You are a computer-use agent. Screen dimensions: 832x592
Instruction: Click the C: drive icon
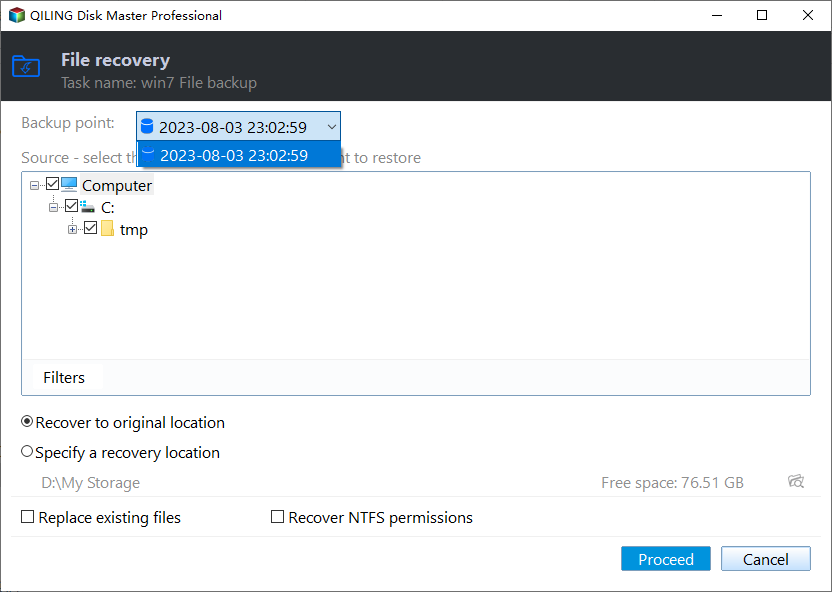click(88, 206)
